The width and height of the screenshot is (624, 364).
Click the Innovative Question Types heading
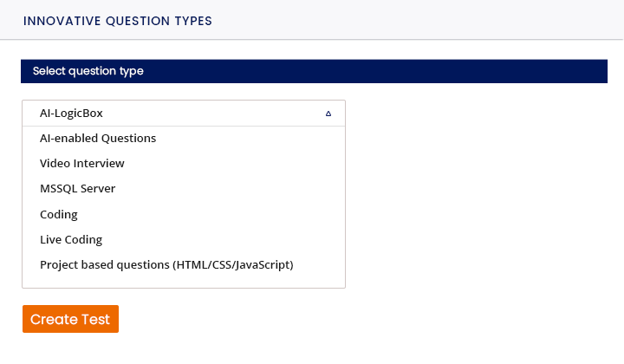[x=117, y=21]
